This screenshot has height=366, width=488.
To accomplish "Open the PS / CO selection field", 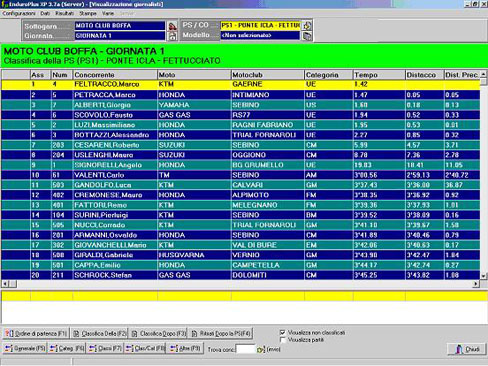I will (x=260, y=25).
